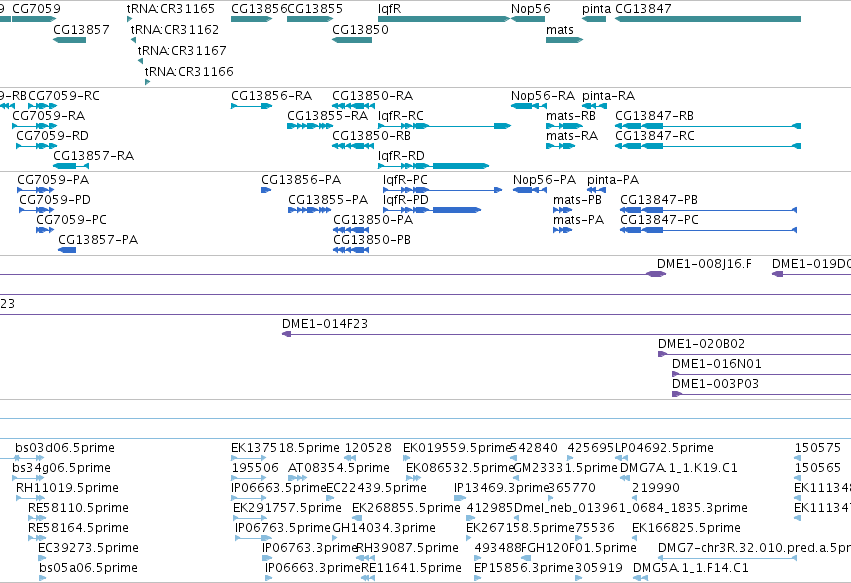Open the IqfR-RC transcript label
The height and width of the screenshot is (583, 851).
pyautogui.click(x=401, y=116)
